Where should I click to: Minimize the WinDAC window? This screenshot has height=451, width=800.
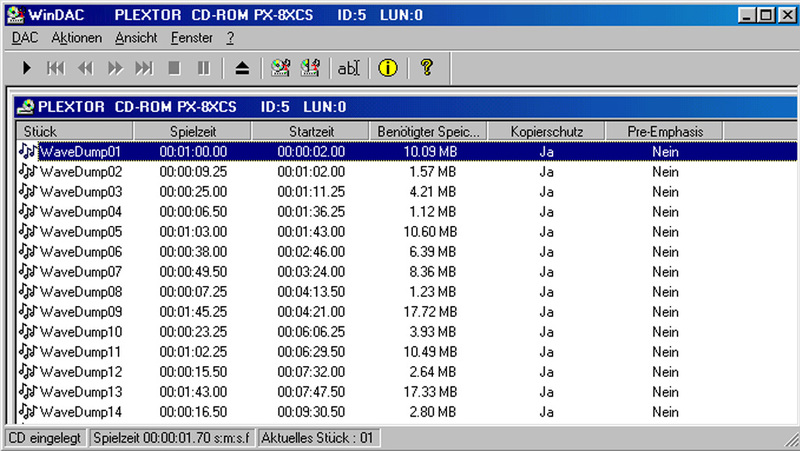[746, 15]
